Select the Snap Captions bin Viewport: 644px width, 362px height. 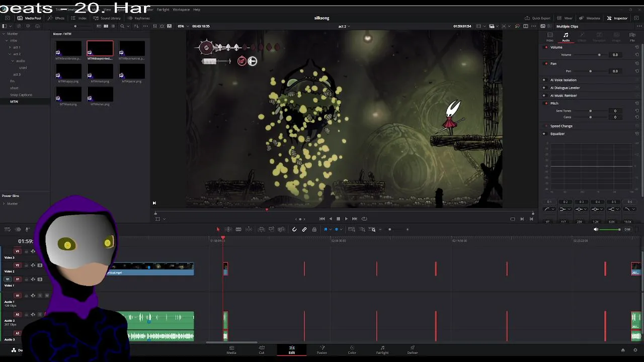(21, 95)
